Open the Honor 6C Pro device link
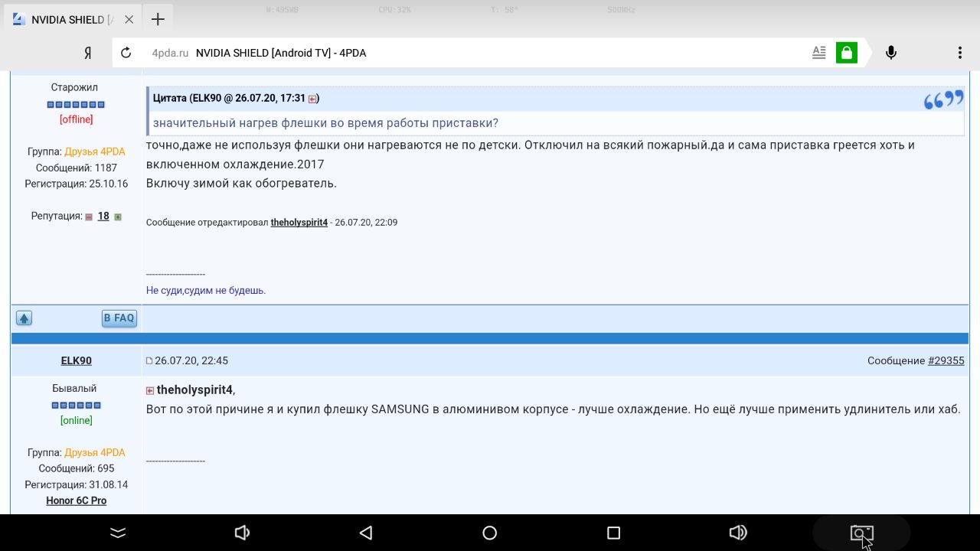This screenshot has width=980, height=551. coord(77,500)
